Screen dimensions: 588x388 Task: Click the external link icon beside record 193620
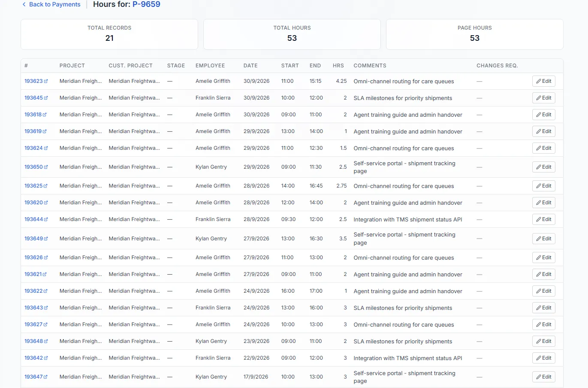(46, 203)
